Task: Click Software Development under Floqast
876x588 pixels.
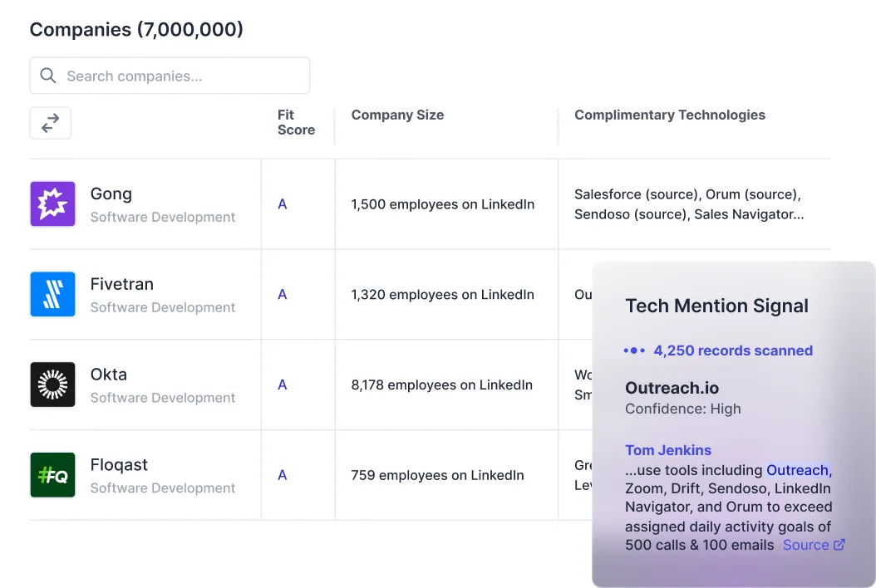Action: point(163,488)
